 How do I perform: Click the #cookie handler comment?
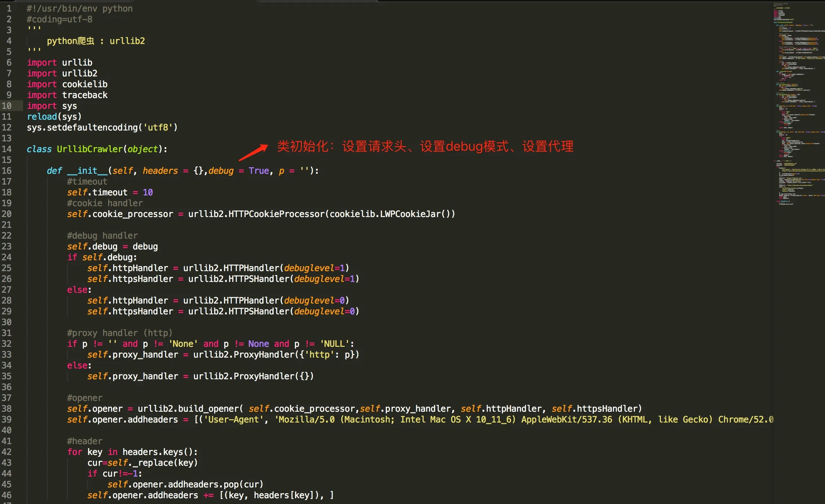tap(105, 203)
